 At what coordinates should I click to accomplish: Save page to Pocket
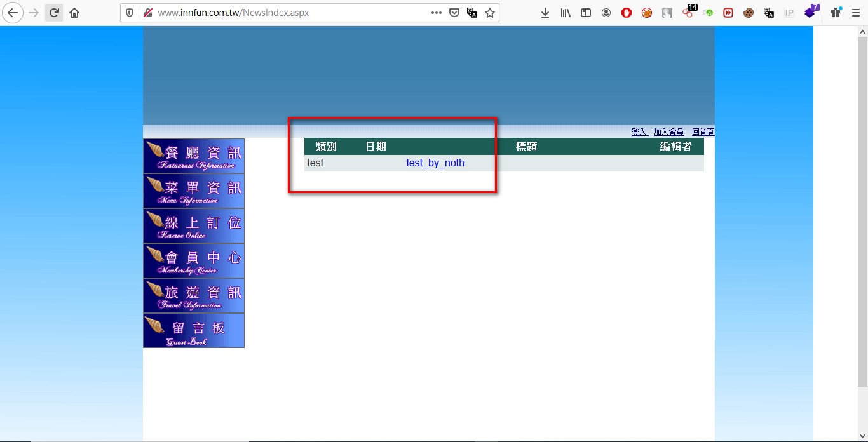click(454, 13)
